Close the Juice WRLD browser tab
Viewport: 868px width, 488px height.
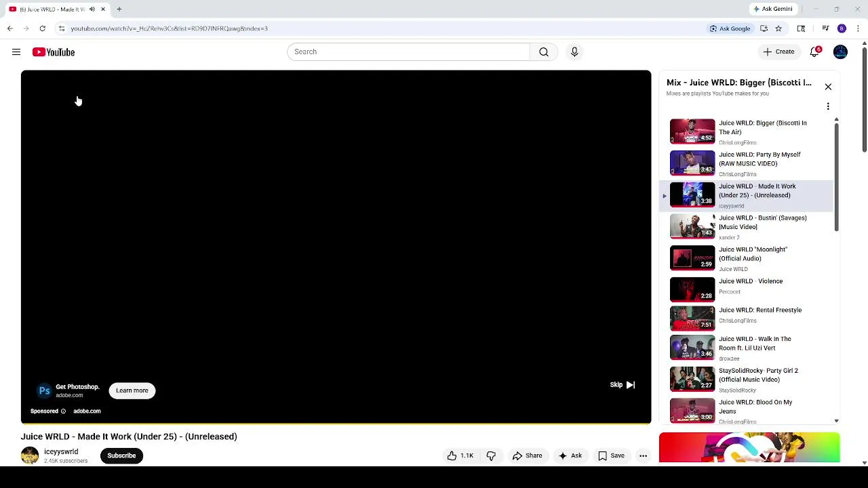point(103,9)
